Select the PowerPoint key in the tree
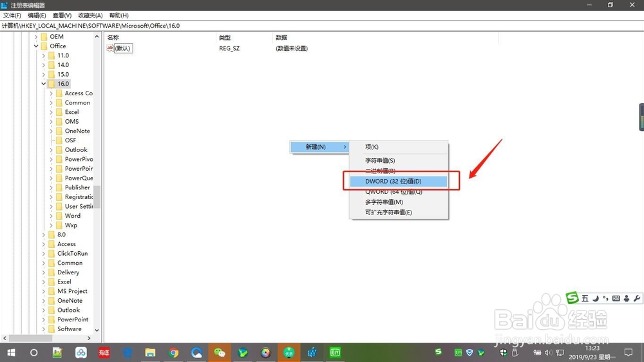The width and height of the screenshot is (644, 362). coord(73,319)
